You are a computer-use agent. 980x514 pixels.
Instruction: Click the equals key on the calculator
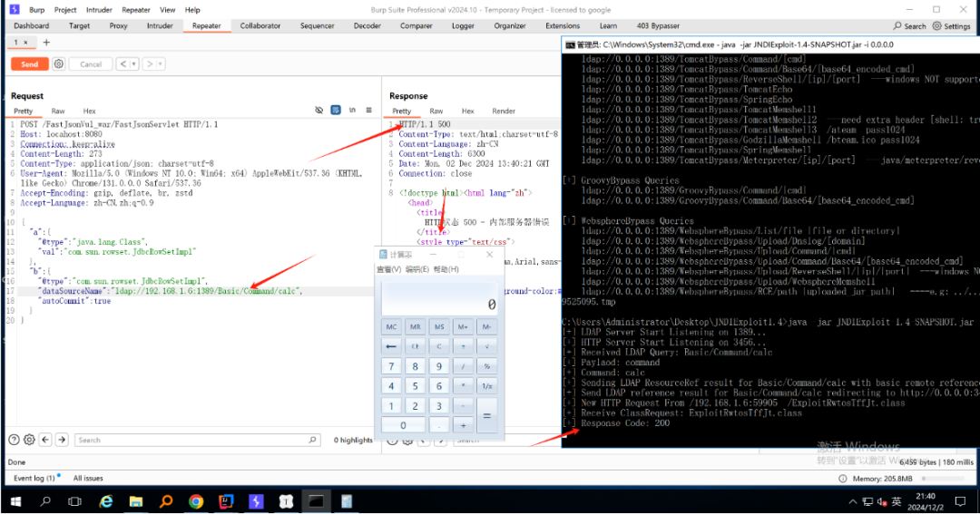pyautogui.click(x=487, y=415)
